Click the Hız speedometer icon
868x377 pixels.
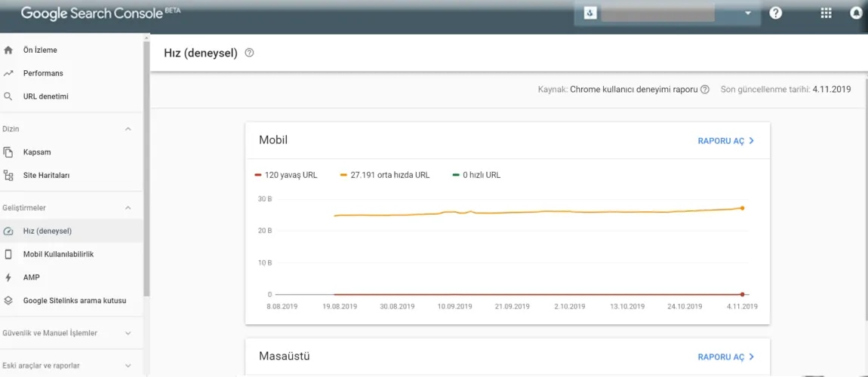point(8,231)
